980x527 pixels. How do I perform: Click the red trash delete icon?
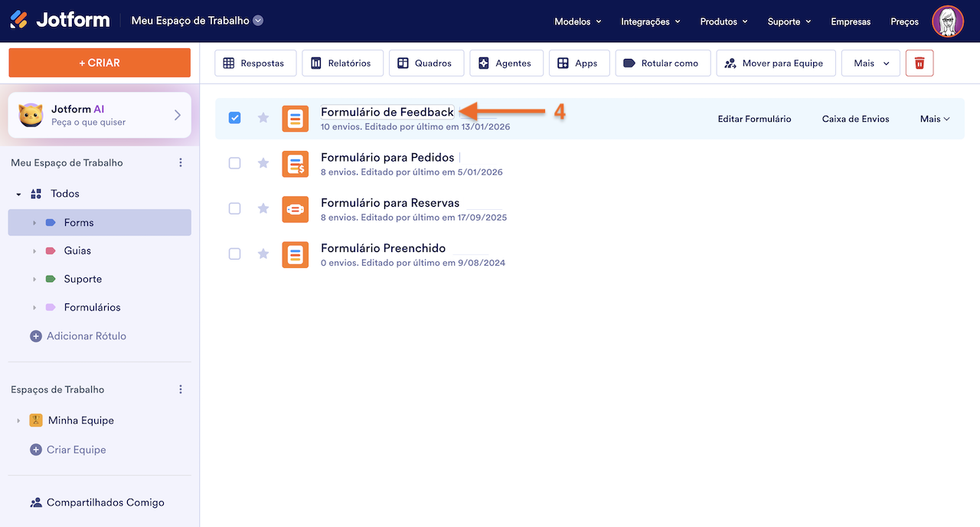pos(920,63)
